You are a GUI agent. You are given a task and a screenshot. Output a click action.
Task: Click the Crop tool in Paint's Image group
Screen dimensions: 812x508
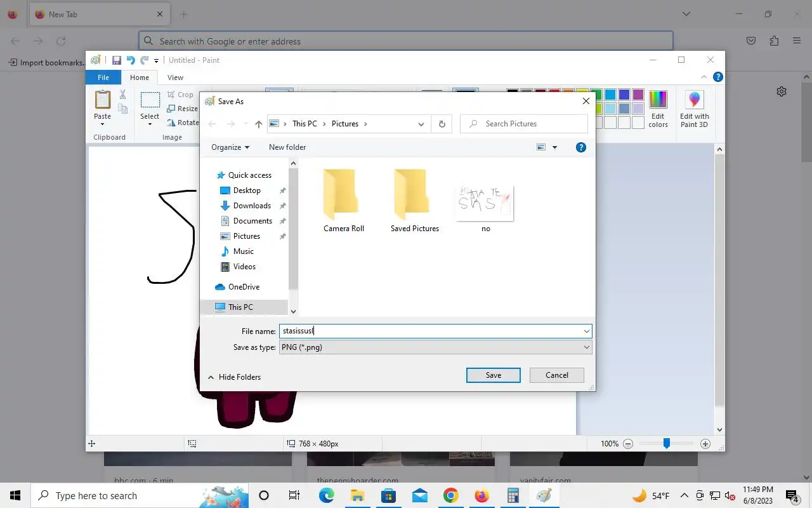180,95
